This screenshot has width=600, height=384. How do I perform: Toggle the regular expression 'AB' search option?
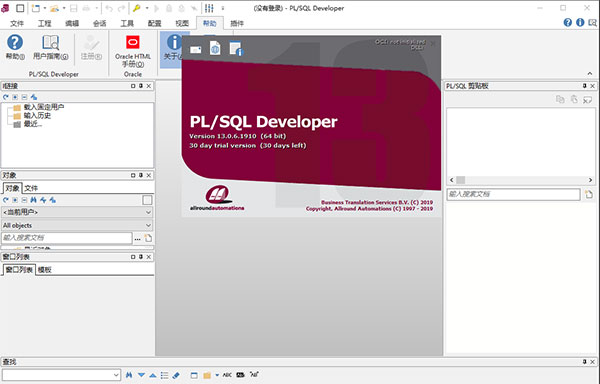click(254, 375)
